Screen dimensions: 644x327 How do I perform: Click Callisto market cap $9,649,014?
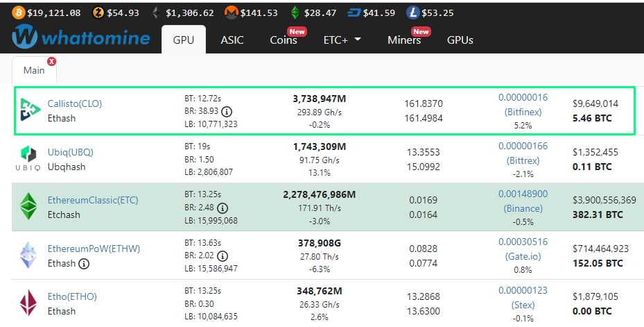pyautogui.click(x=595, y=103)
